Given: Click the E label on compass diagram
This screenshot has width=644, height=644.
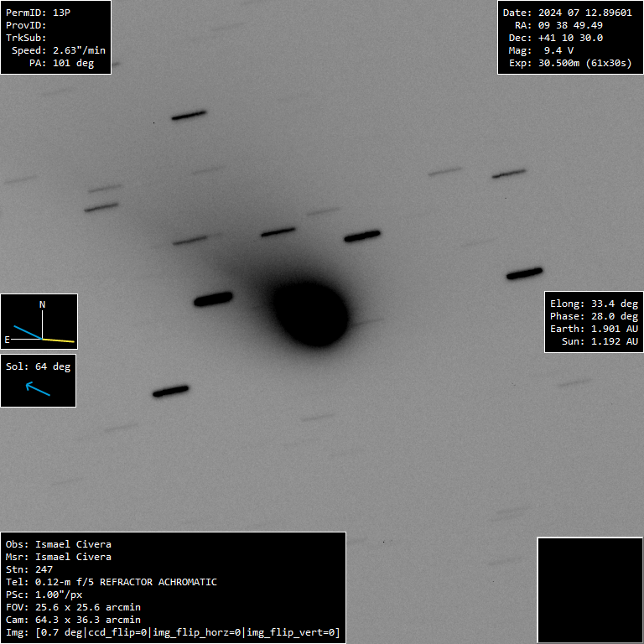Looking at the screenshot, I should 7,340.
